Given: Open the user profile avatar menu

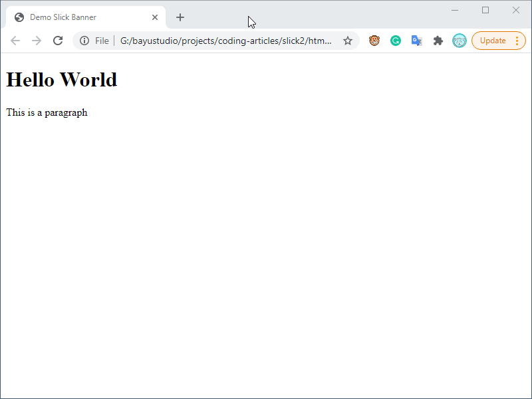Looking at the screenshot, I should pyautogui.click(x=460, y=41).
